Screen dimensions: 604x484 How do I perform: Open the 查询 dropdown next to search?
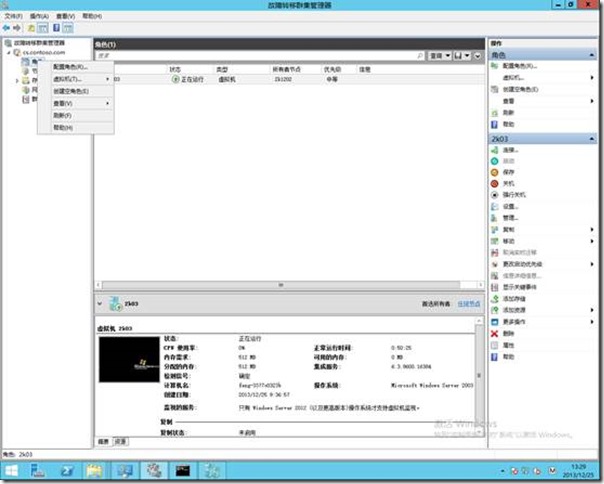point(440,56)
